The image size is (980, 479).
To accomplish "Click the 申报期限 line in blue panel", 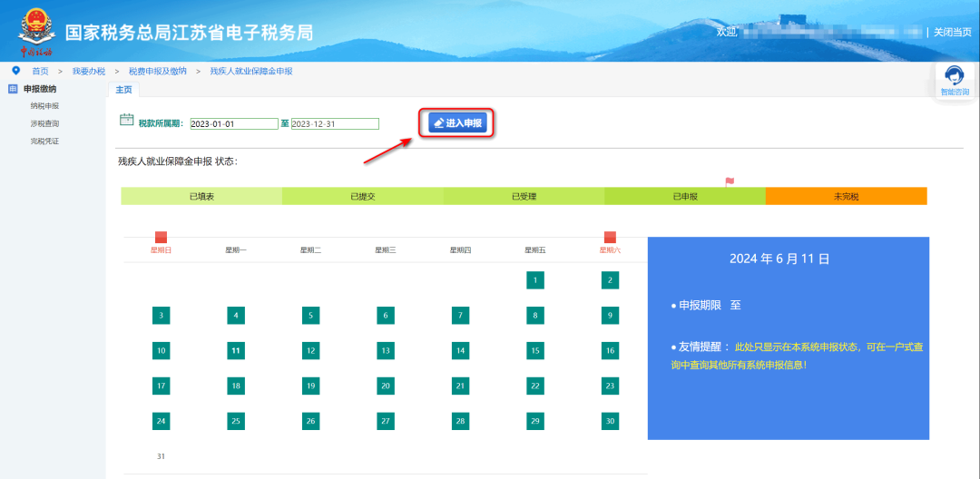I will tap(706, 306).
